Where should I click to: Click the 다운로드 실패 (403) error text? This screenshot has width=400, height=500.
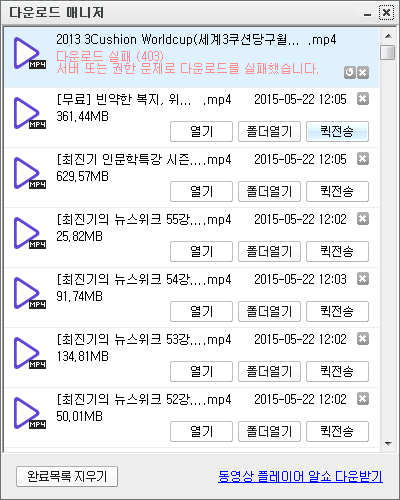tap(110, 56)
